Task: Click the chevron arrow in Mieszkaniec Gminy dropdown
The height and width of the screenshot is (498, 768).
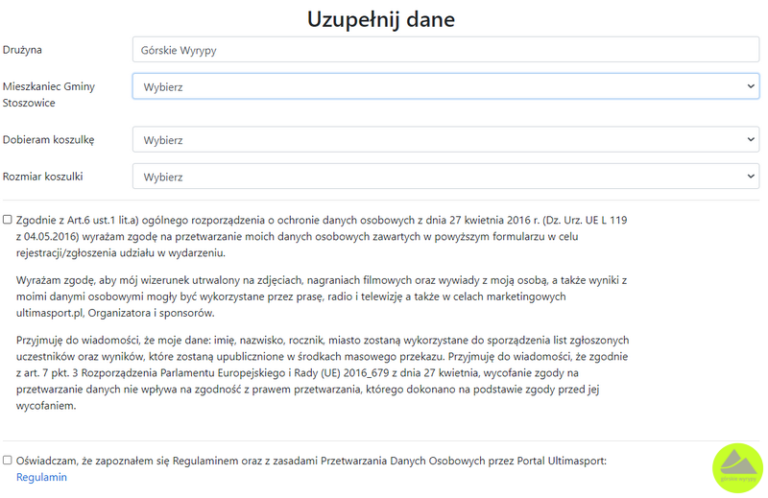Action: pos(751,87)
